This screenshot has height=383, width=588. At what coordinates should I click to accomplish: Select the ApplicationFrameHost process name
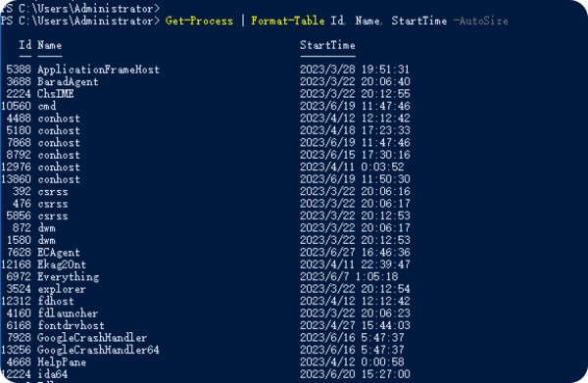[98, 70]
